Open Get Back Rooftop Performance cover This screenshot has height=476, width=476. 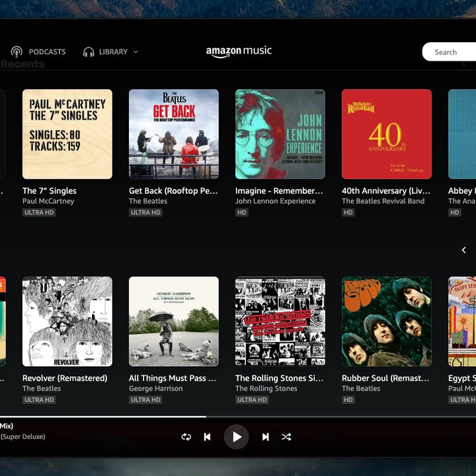pyautogui.click(x=174, y=134)
